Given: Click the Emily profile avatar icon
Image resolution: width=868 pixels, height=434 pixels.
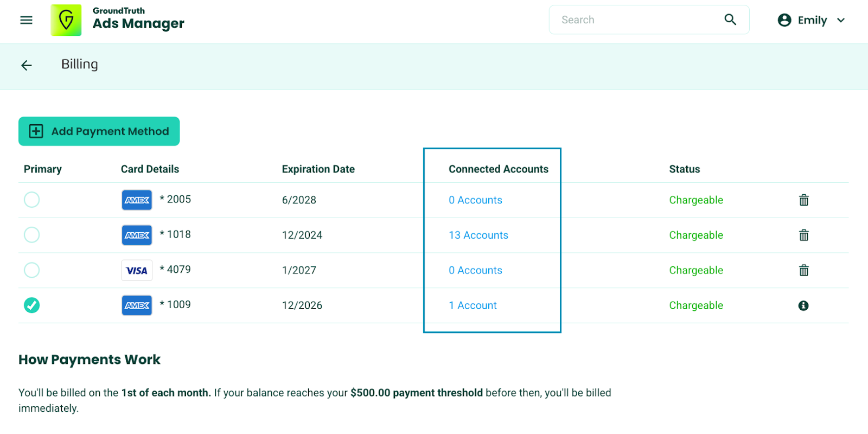Looking at the screenshot, I should (x=784, y=20).
